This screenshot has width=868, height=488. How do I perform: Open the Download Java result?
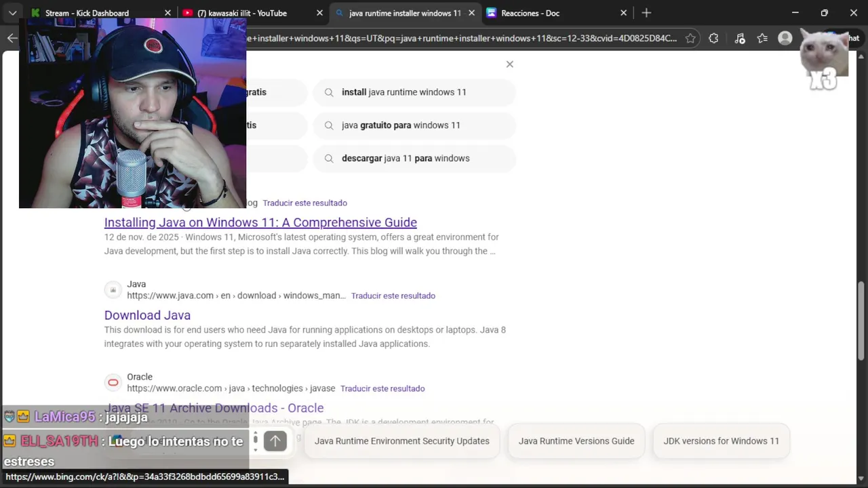pos(147,315)
